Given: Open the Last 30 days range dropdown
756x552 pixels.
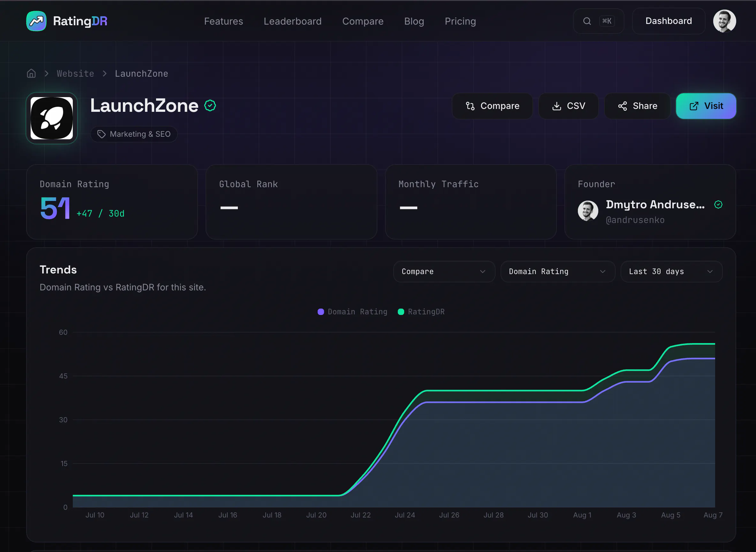Looking at the screenshot, I should pos(671,272).
